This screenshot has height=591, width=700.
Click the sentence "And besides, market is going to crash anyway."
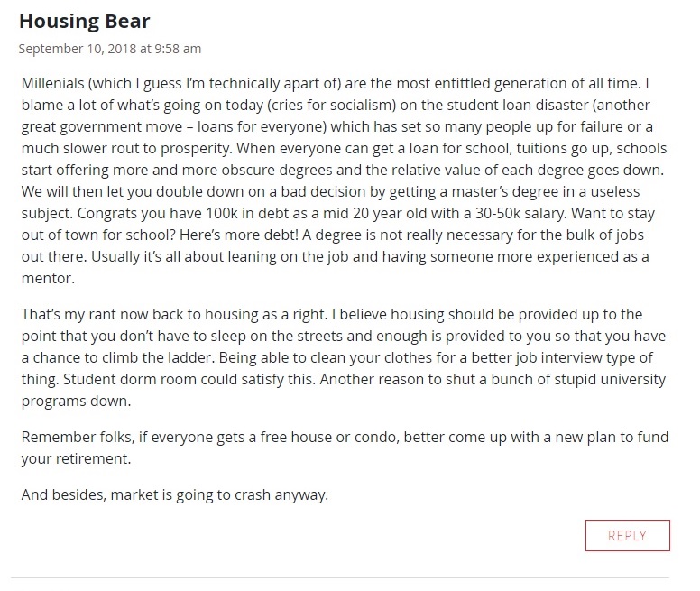click(x=173, y=494)
